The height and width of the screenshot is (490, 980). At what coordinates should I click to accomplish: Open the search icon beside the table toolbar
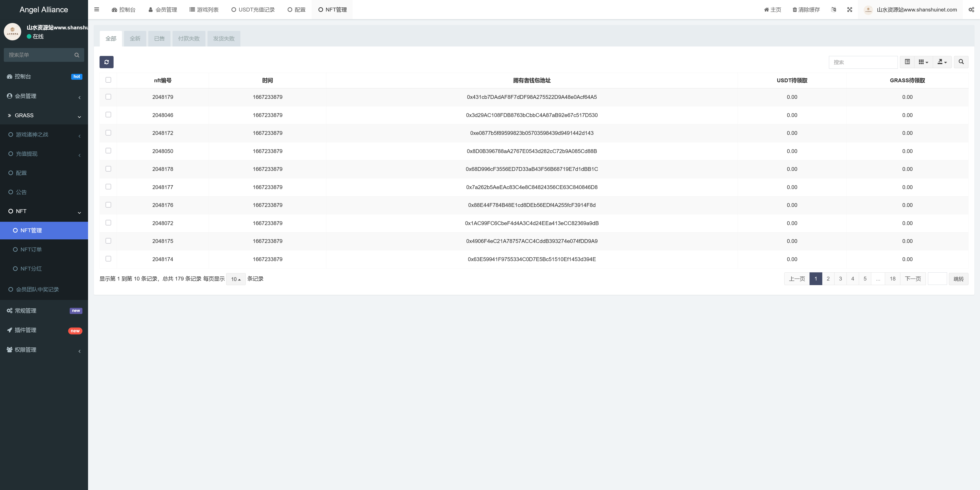(961, 62)
